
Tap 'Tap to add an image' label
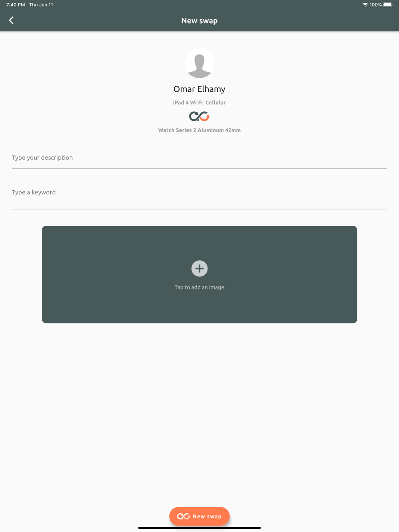[199, 287]
